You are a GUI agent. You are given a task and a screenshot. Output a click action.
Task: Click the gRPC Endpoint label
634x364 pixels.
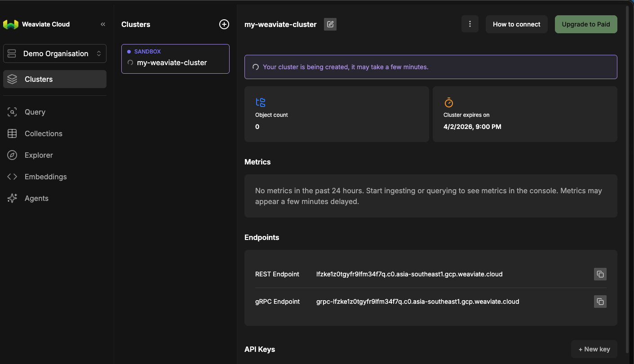(x=278, y=302)
